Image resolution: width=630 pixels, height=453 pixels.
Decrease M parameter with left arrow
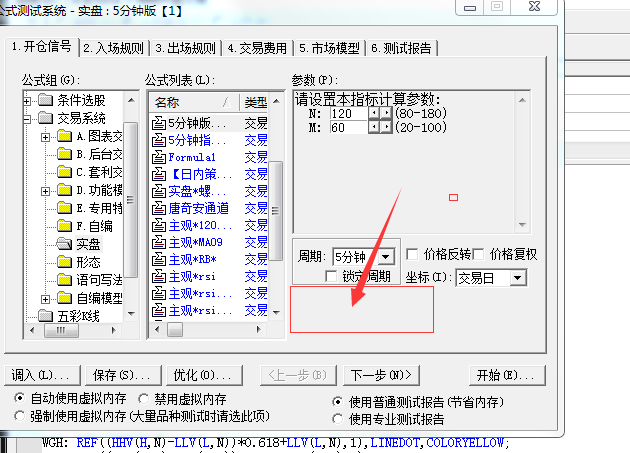point(374,127)
